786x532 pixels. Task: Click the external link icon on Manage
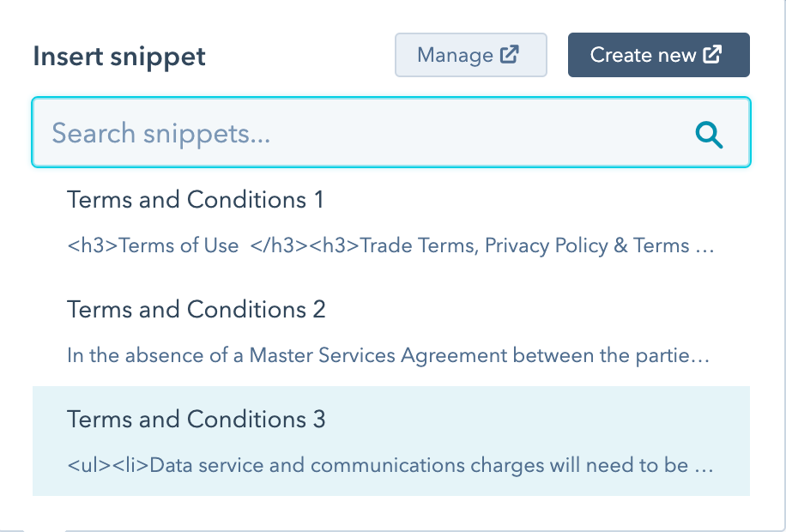pos(510,54)
